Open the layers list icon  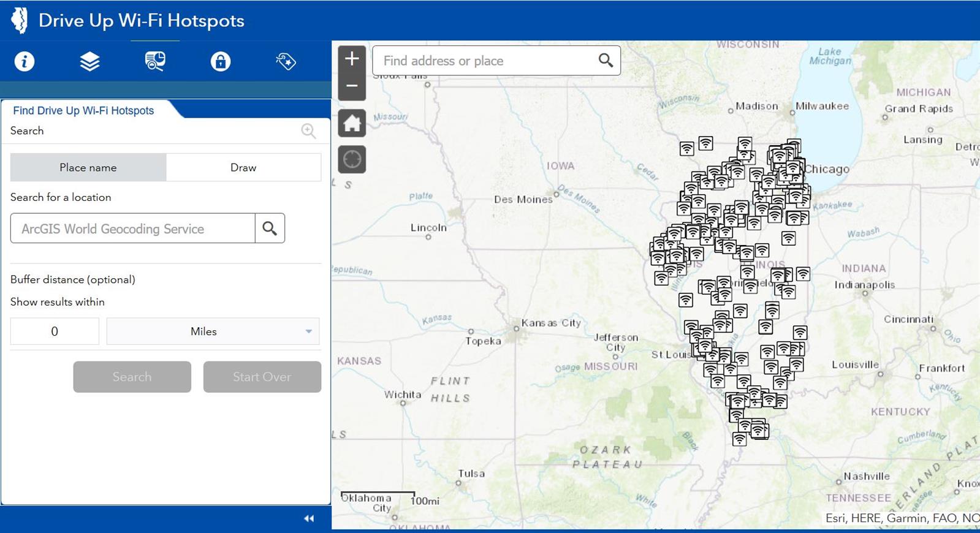(89, 61)
